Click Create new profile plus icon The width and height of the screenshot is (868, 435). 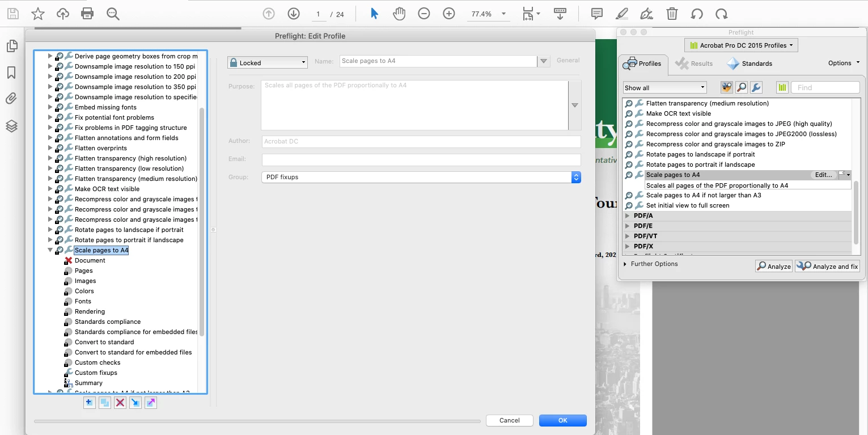(x=89, y=403)
